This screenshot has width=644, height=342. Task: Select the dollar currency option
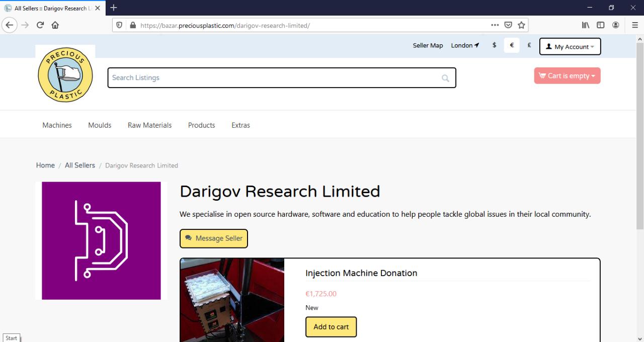tap(494, 45)
